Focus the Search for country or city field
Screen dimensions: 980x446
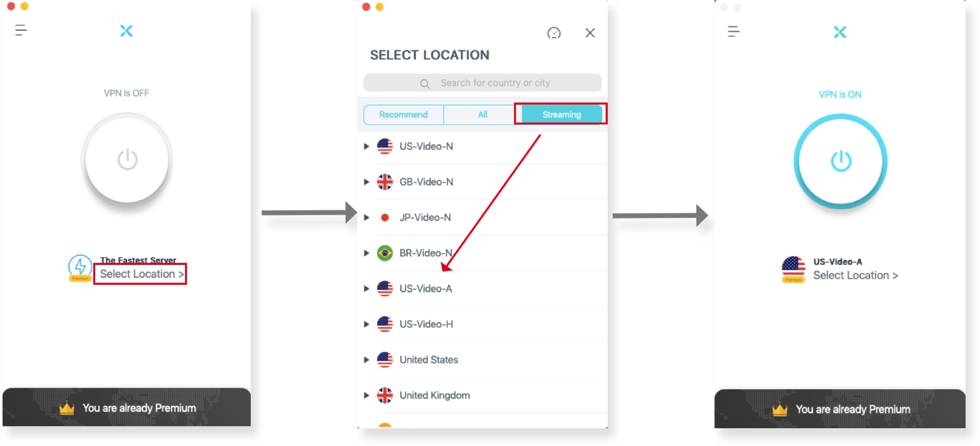[482, 83]
